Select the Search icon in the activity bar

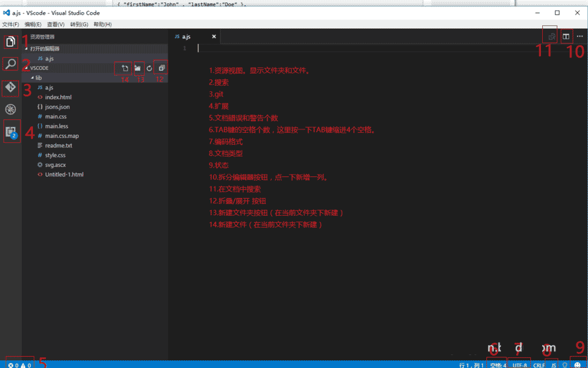click(10, 63)
